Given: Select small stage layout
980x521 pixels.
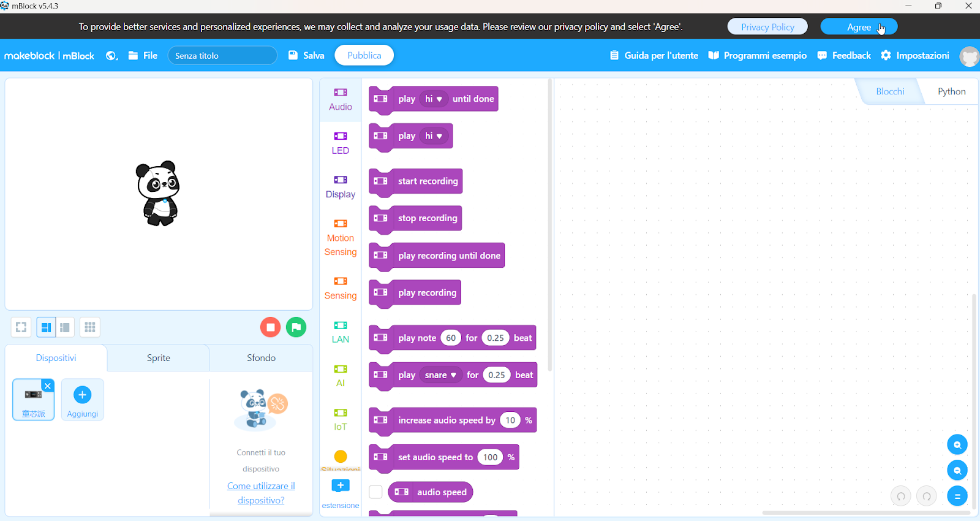Looking at the screenshot, I should click(x=65, y=327).
